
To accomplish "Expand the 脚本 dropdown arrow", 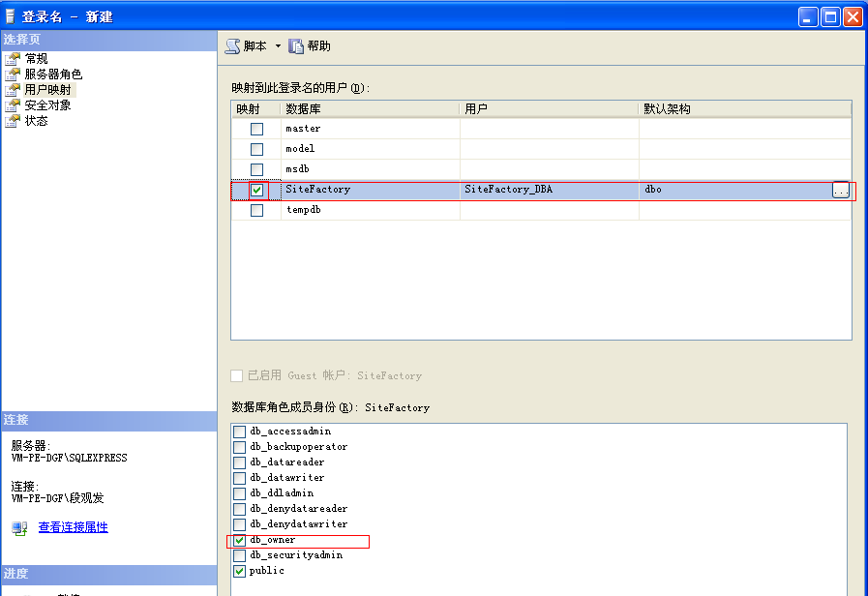I will click(x=278, y=46).
